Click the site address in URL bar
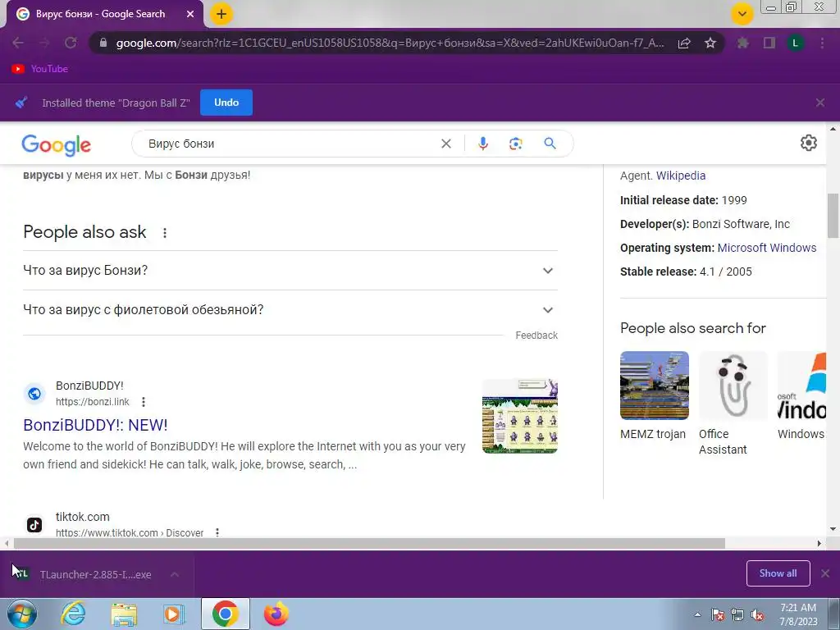840x630 pixels. (x=390, y=43)
